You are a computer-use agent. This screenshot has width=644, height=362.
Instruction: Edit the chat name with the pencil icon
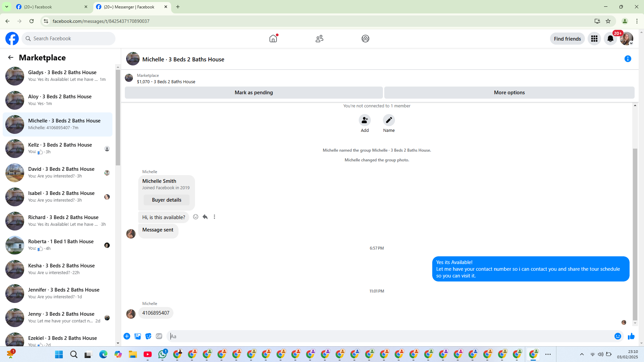coord(389,120)
